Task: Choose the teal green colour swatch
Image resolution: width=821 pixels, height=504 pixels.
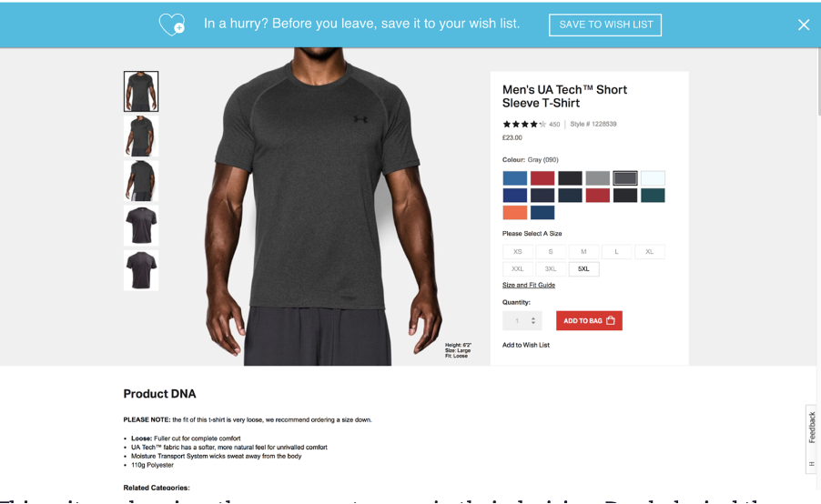Action: [x=653, y=196]
